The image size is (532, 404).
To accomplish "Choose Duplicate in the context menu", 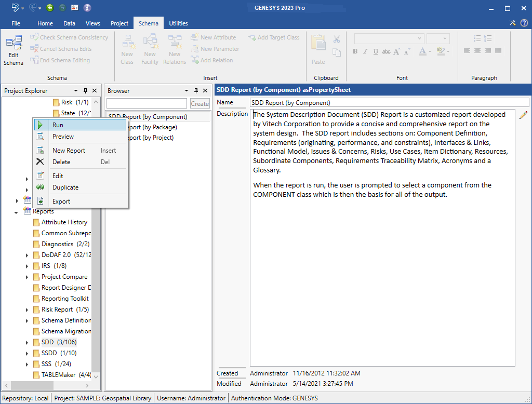I will (x=65, y=187).
